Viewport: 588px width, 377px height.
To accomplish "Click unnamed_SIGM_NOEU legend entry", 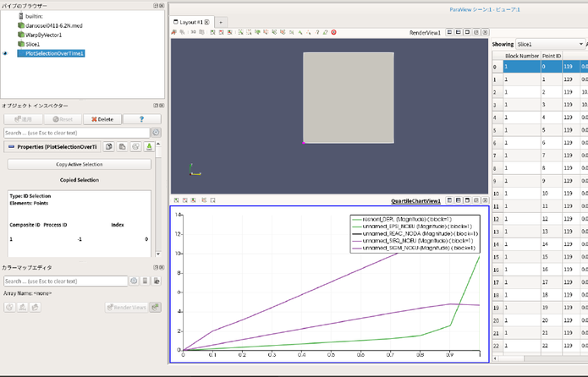I will tap(414, 248).
